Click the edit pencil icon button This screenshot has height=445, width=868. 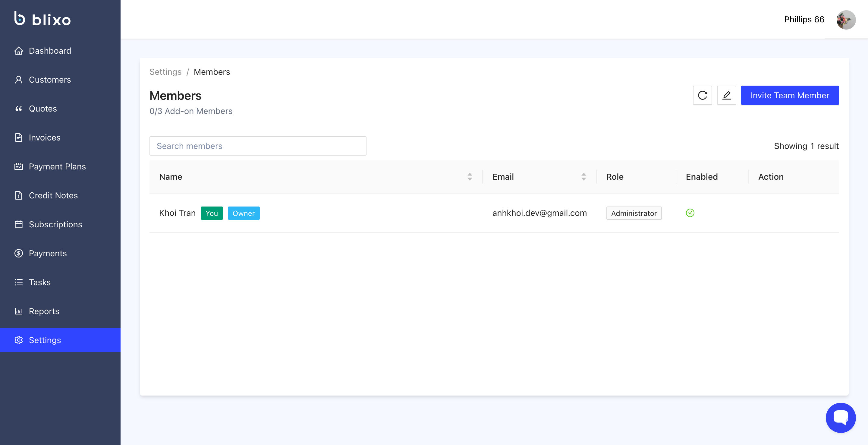[x=726, y=95]
